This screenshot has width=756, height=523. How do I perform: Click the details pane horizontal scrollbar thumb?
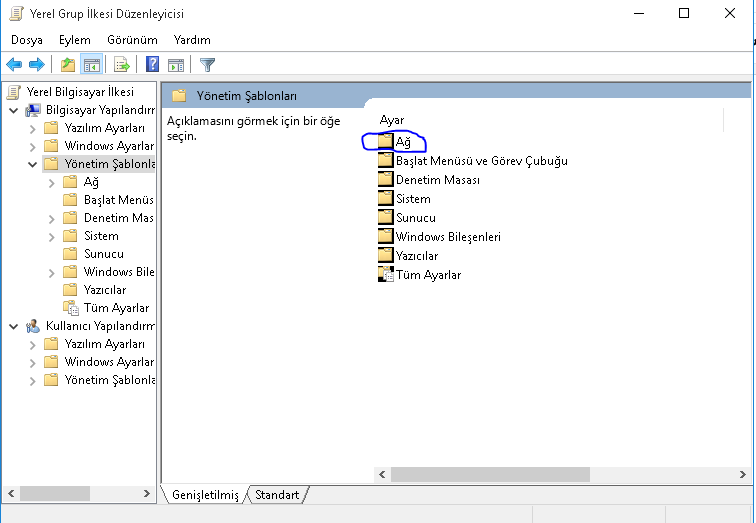[x=490, y=475]
